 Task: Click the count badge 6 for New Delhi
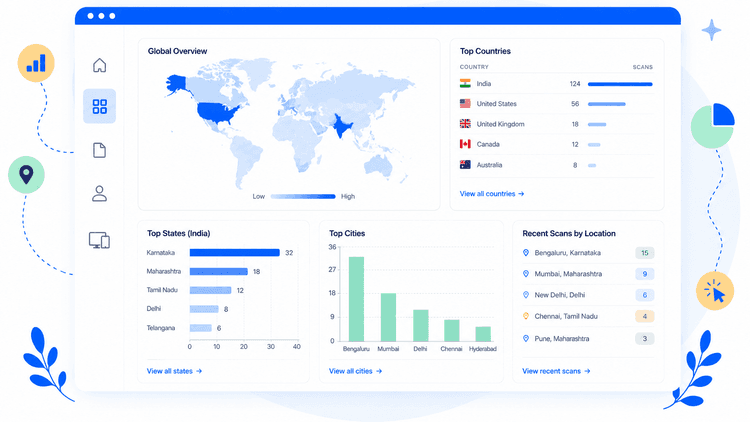[645, 295]
